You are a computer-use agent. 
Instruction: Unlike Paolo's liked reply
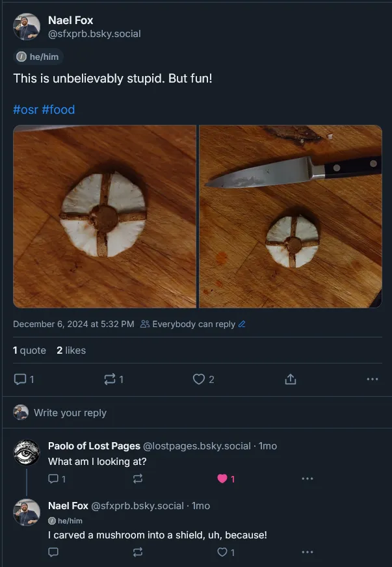coord(223,479)
